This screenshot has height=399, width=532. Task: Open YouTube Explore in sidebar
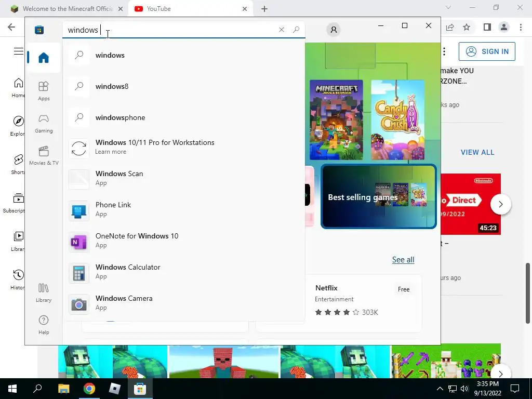coord(18,126)
